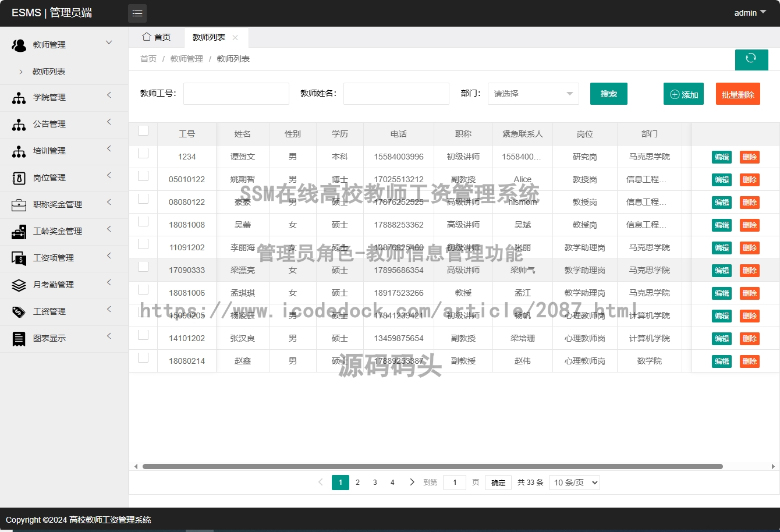Expand the 岗位管理 chevron
Screen dimensions: 780x532
[x=109, y=176]
